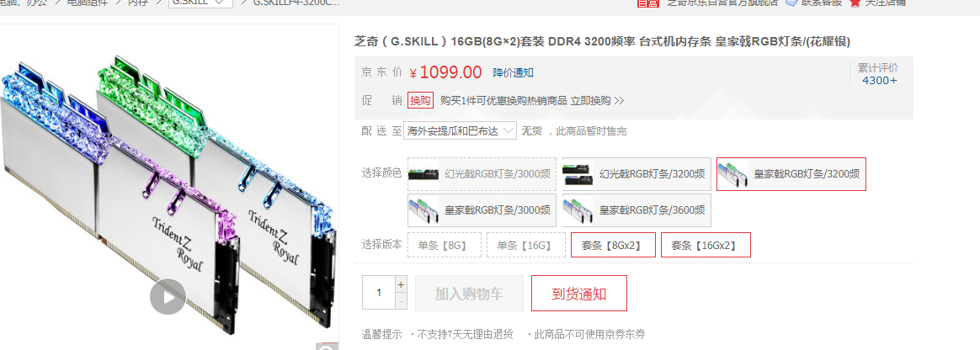
Task: Select the 幻光戟RGB灯条/3200频 color option
Action: pos(636,174)
